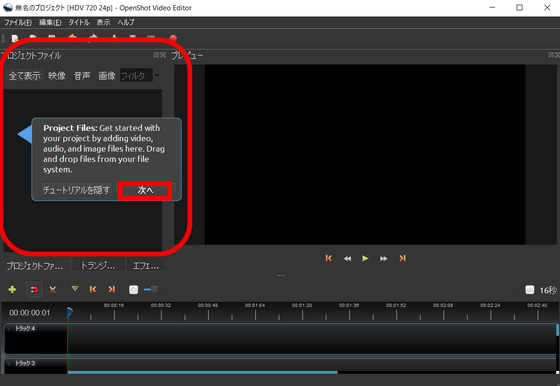The height and width of the screenshot is (386, 560).
Task: Open the 表示 menu
Action: coord(104,22)
